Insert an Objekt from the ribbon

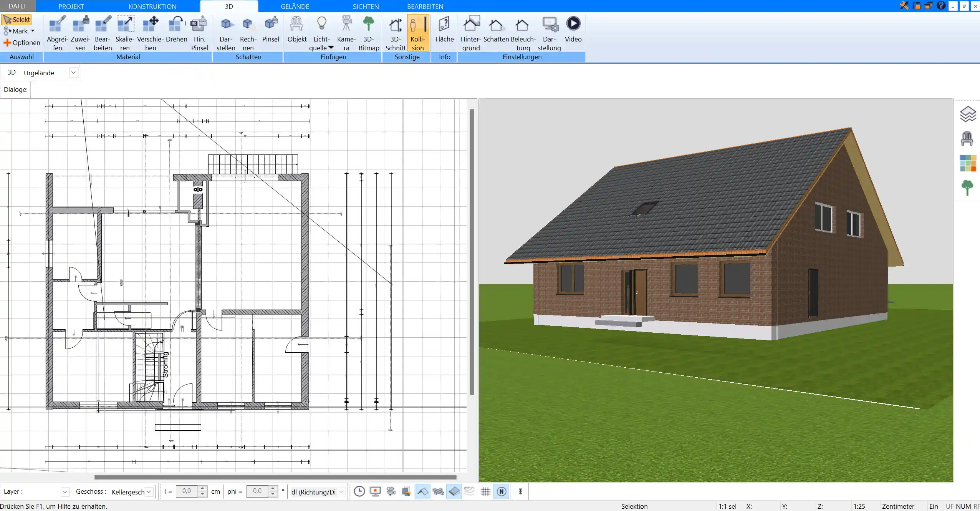tap(297, 29)
